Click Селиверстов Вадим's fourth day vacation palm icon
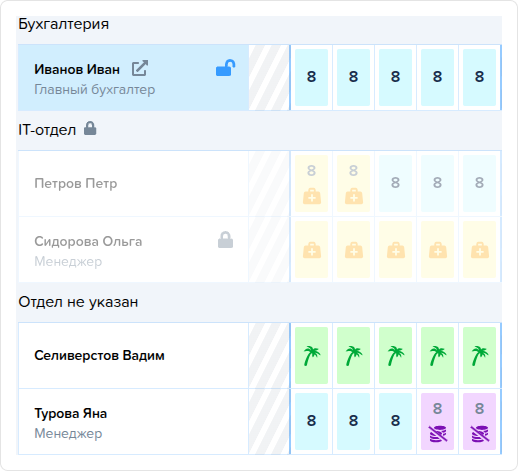The width and height of the screenshot is (518, 471). point(438,356)
